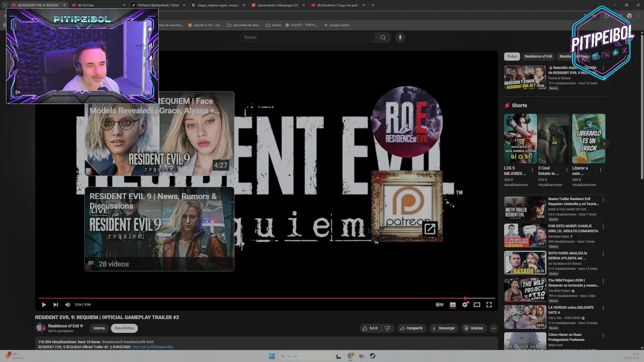The height and width of the screenshot is (362, 644).
Task: Open more actions ellipsis below video
Action: pos(493,328)
